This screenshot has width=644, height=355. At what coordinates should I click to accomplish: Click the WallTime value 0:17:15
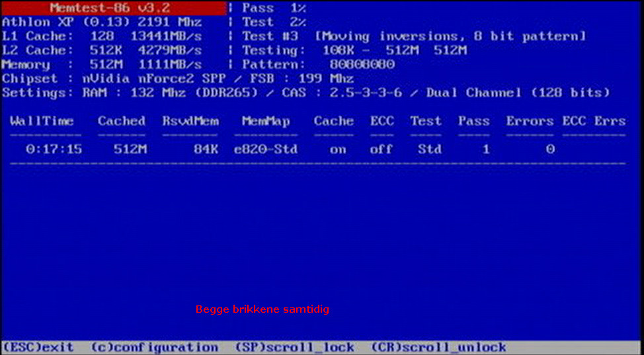[x=54, y=149]
